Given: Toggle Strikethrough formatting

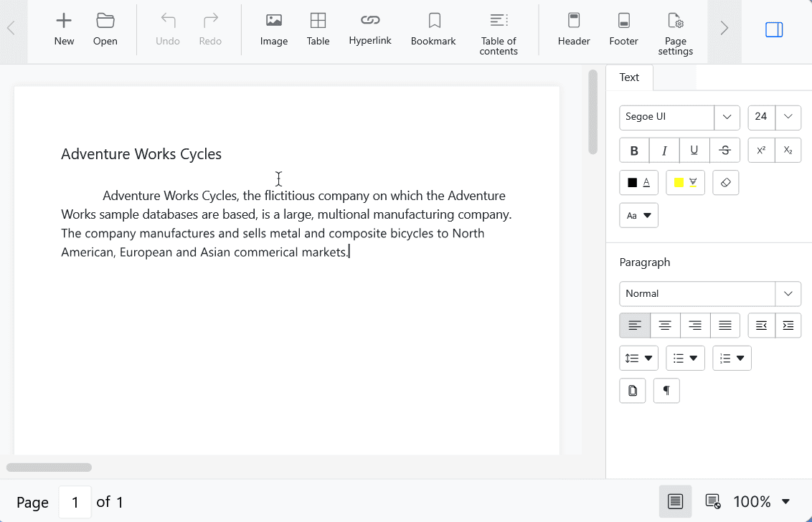Looking at the screenshot, I should coord(725,150).
